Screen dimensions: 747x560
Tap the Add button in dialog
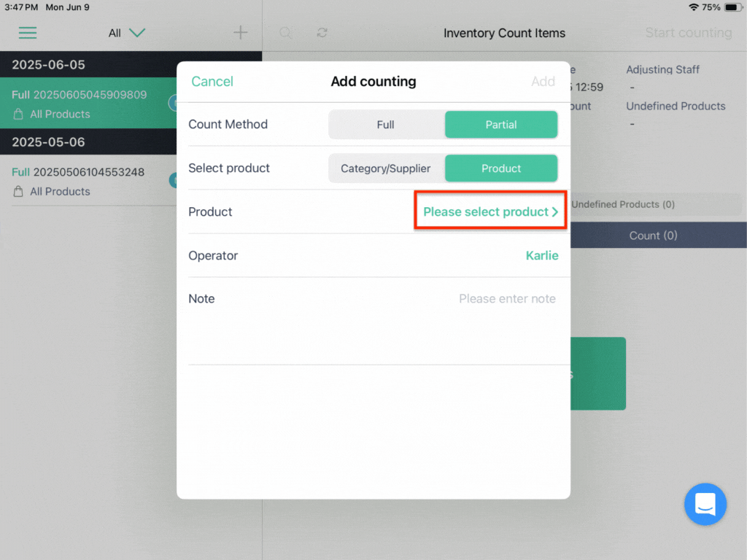pos(543,82)
